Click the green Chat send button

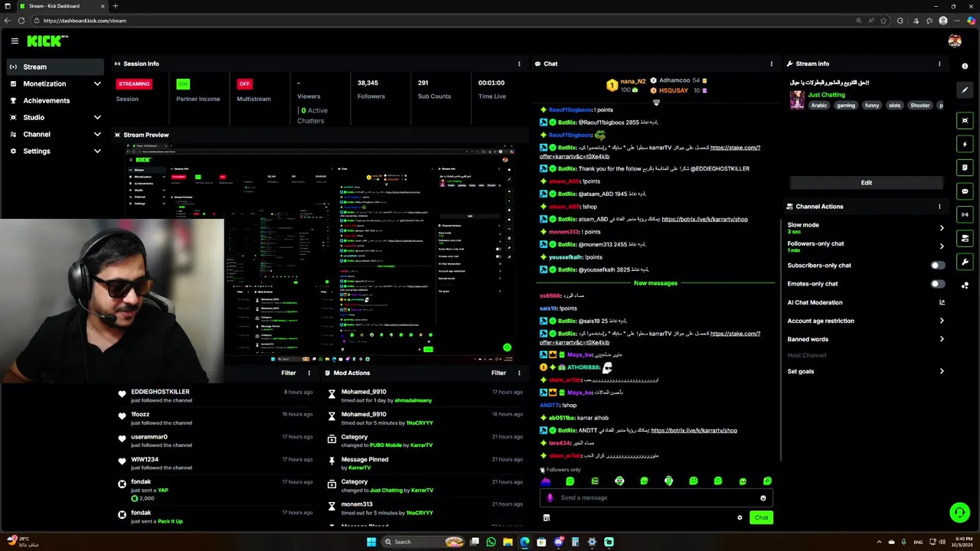[x=761, y=518]
